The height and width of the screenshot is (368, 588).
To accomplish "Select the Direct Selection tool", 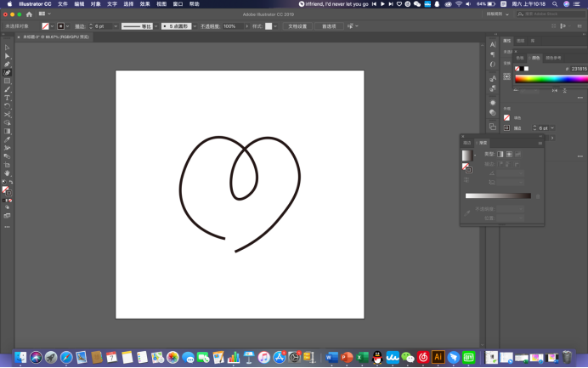I will (7, 55).
